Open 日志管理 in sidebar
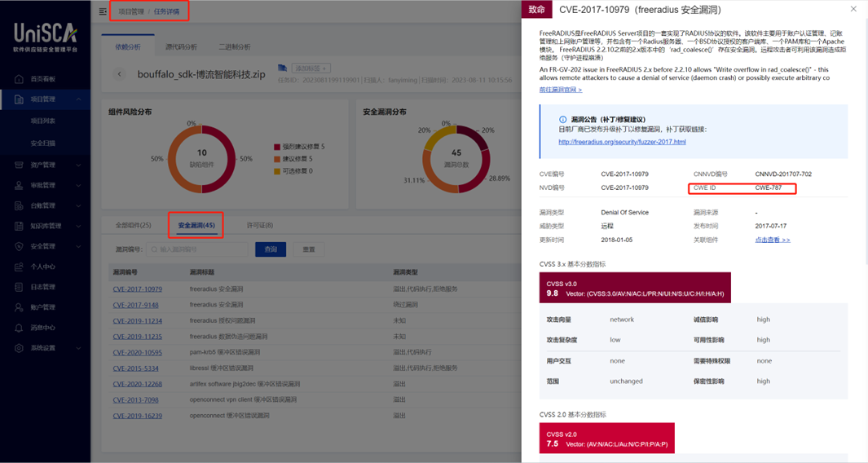Viewport: 868px width, 463px height. (43, 287)
